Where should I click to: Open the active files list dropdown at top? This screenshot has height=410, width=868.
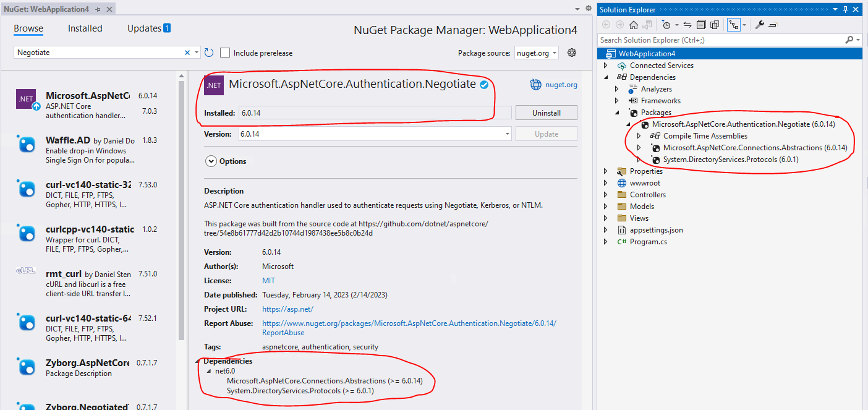click(577, 9)
